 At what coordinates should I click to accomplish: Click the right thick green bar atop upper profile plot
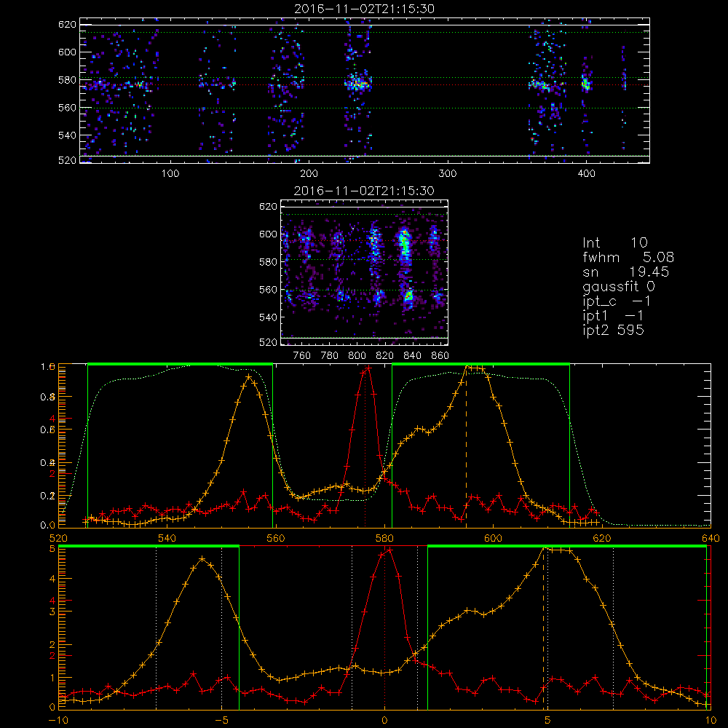coord(480,364)
